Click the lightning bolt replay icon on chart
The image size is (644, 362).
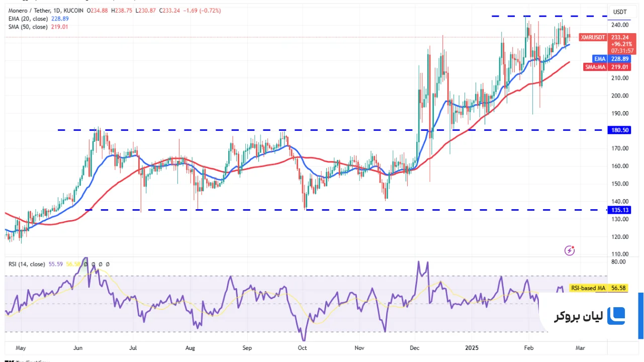(x=570, y=250)
